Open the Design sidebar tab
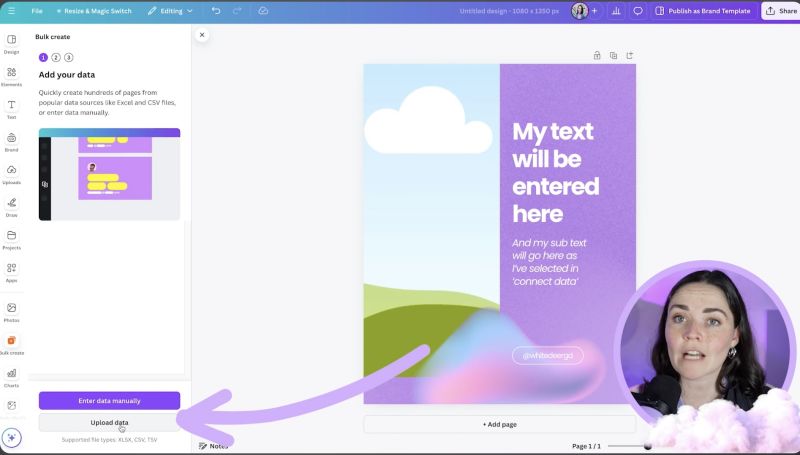Viewport: 800px width, 455px height. [11, 44]
